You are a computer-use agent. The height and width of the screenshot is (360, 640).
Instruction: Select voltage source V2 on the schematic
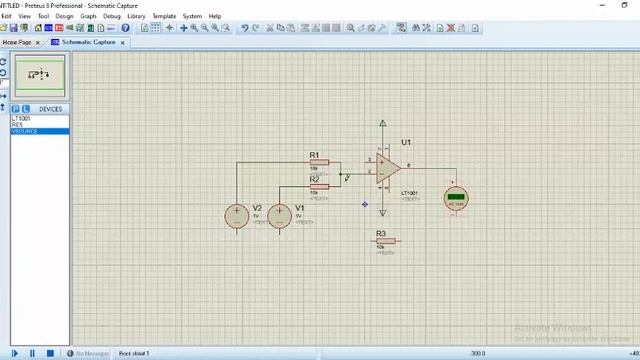[x=237, y=216]
